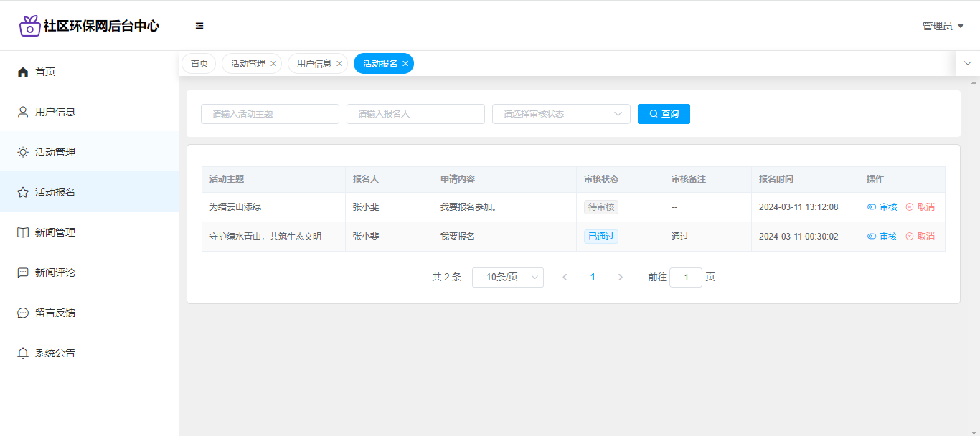Click the 查询 search button
Screen dimensions: 980x436
[x=664, y=114]
